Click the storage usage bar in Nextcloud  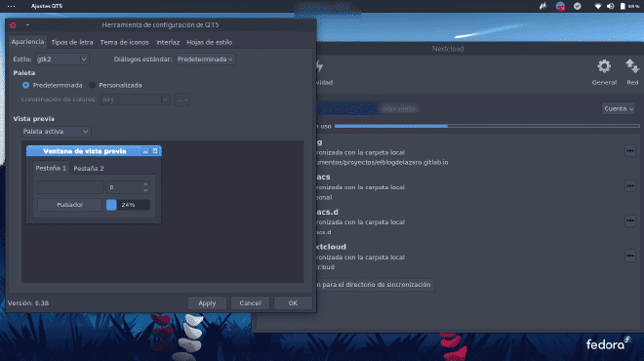click(487, 126)
